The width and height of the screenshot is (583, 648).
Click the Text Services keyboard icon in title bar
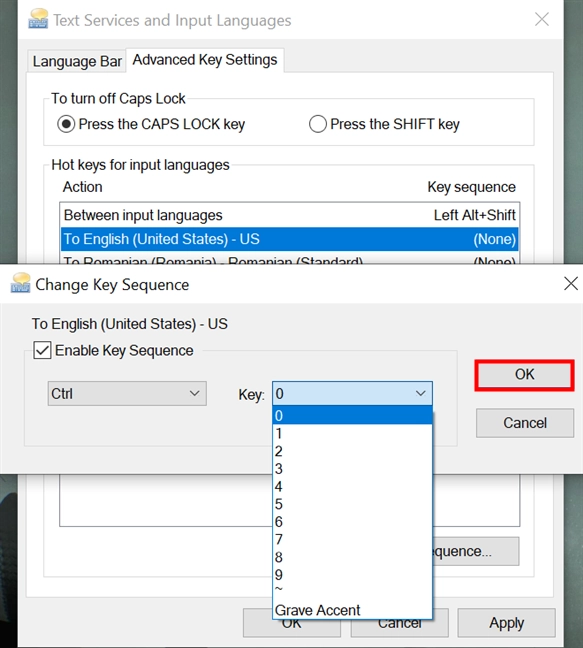tap(38, 19)
